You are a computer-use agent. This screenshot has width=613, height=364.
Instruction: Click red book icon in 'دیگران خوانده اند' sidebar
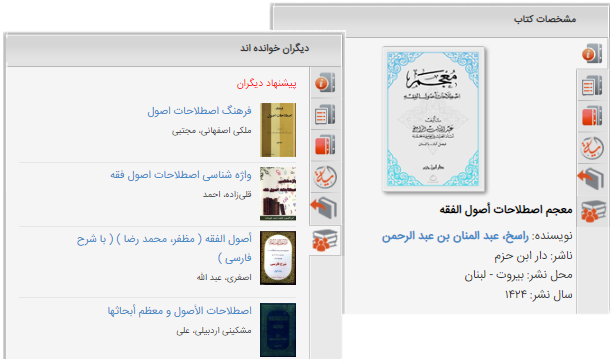[325, 145]
